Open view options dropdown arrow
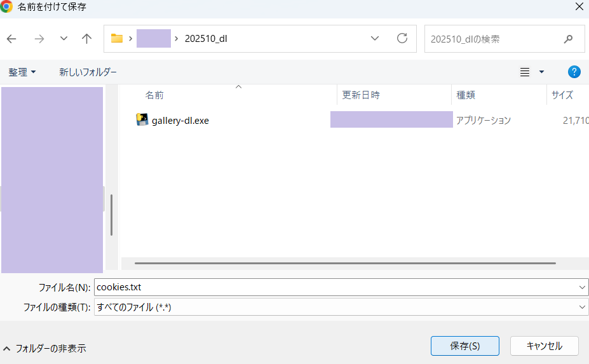Viewport: 589px width, 364px height. 542,72
